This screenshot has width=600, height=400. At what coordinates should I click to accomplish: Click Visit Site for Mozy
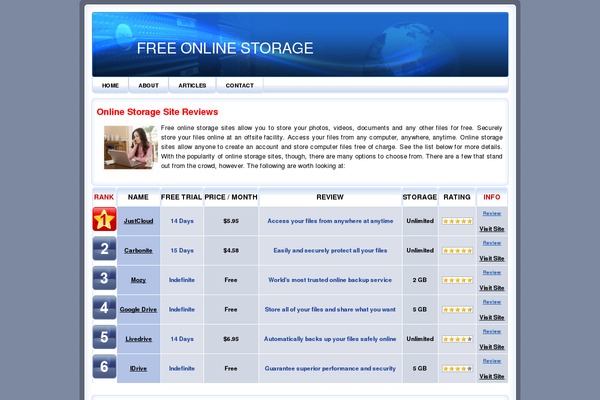[492, 288]
